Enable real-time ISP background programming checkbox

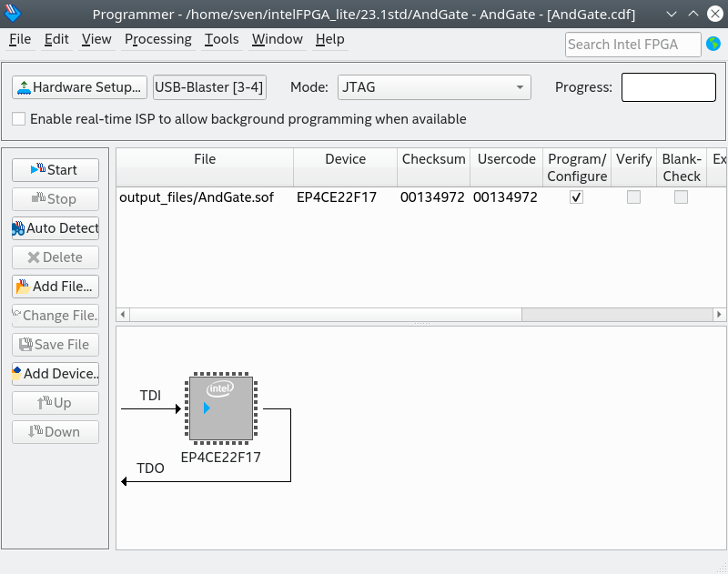(18, 119)
